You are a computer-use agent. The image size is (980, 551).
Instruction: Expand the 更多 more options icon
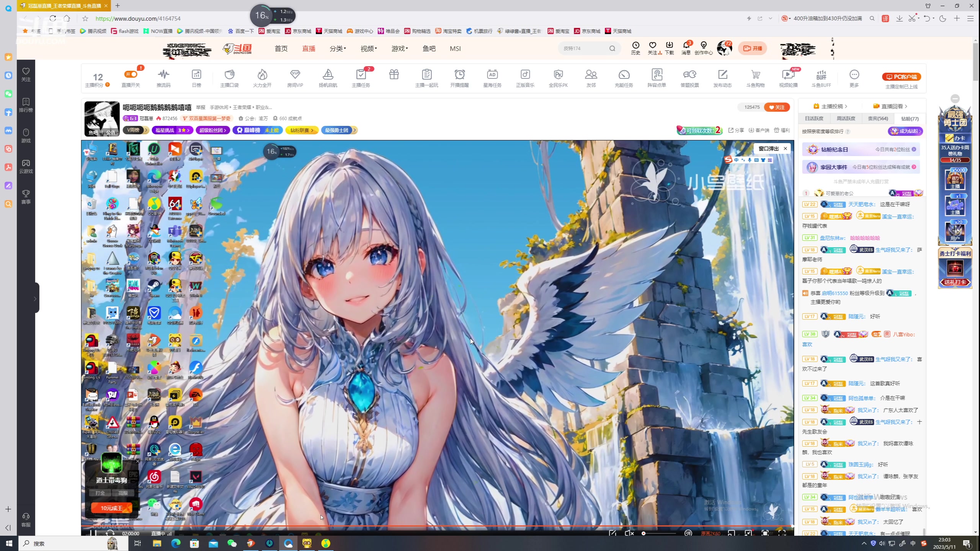coord(854,74)
